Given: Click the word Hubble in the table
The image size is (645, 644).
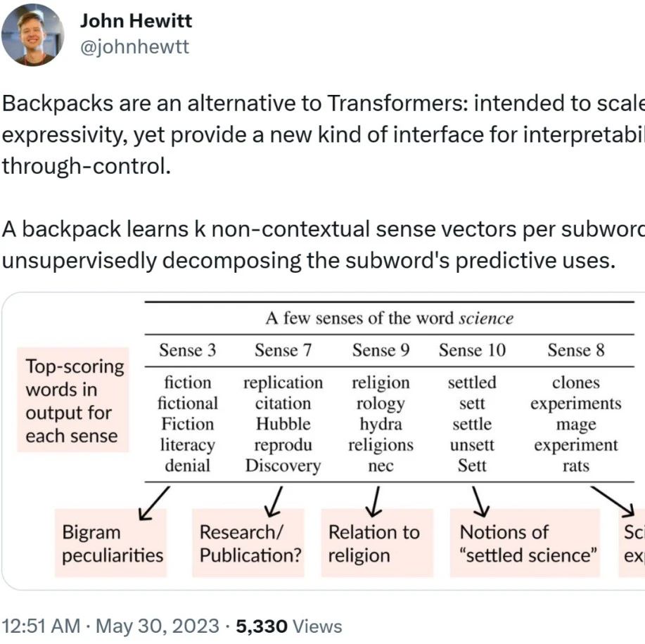Looking at the screenshot, I should coord(283,424).
